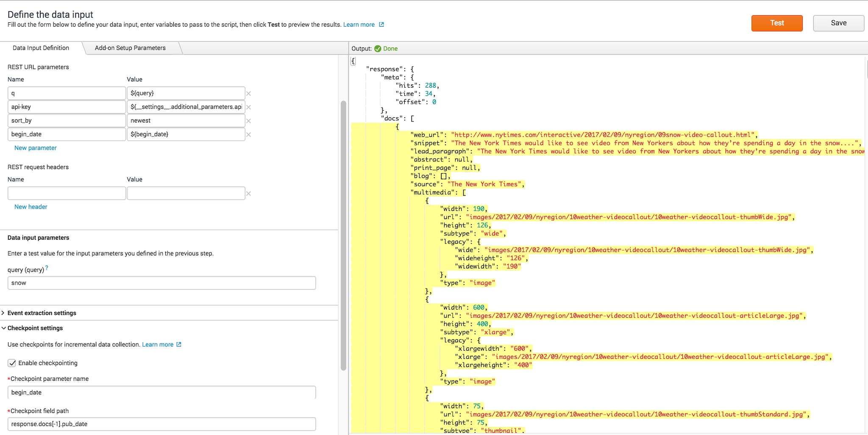Focus the sort_by name field
The width and height of the screenshot is (868, 435).
click(67, 120)
